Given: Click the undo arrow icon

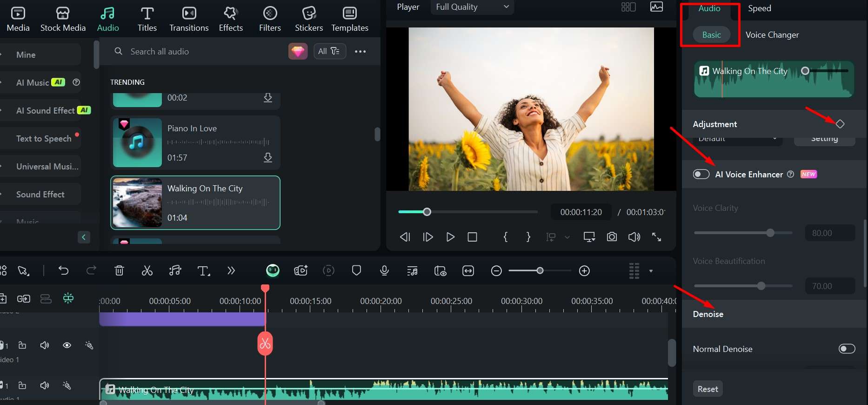Looking at the screenshot, I should (x=64, y=271).
